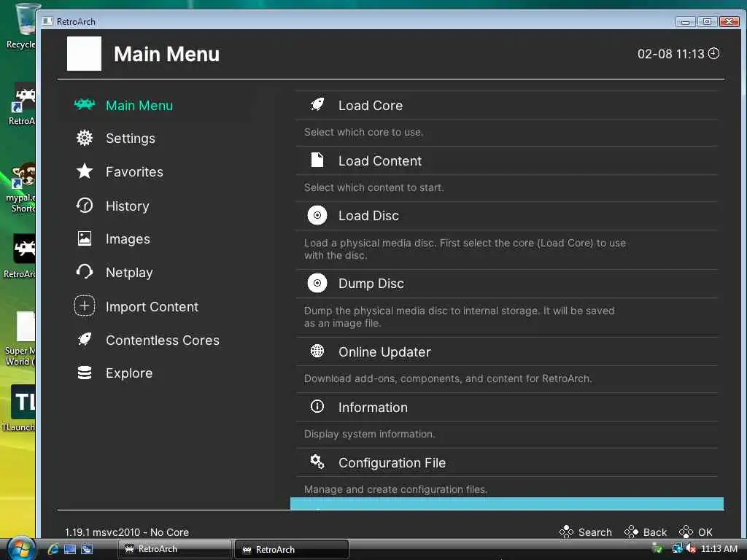The height and width of the screenshot is (560, 747).
Task: Click the taskbar clock showing 11:13 AM
Action: pos(719,548)
